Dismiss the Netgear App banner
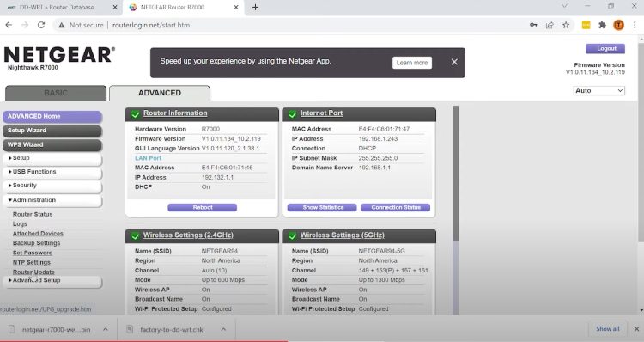 454,62
